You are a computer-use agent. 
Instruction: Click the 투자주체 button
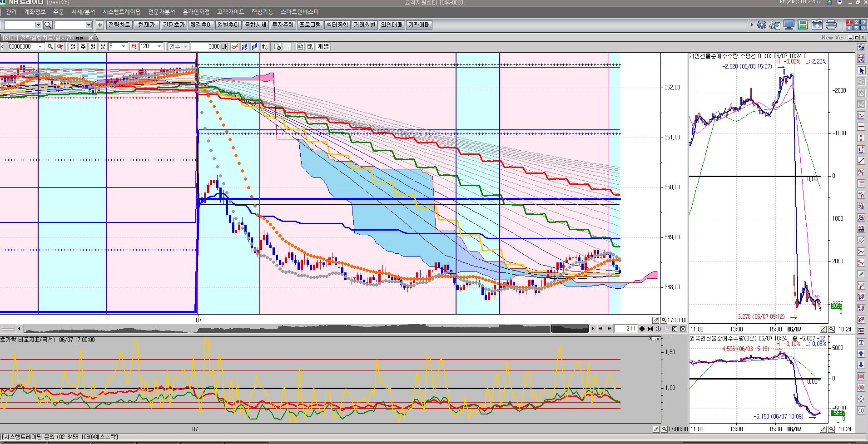click(x=283, y=25)
